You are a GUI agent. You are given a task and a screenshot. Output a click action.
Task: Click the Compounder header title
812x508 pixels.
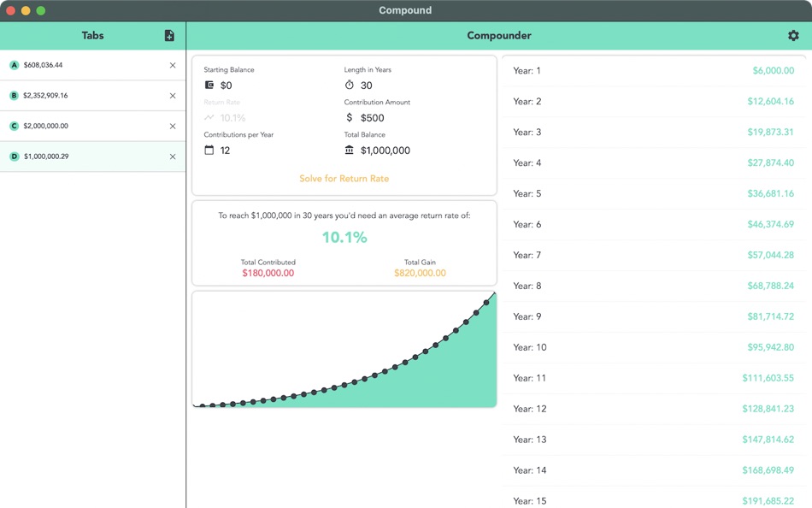(x=498, y=35)
